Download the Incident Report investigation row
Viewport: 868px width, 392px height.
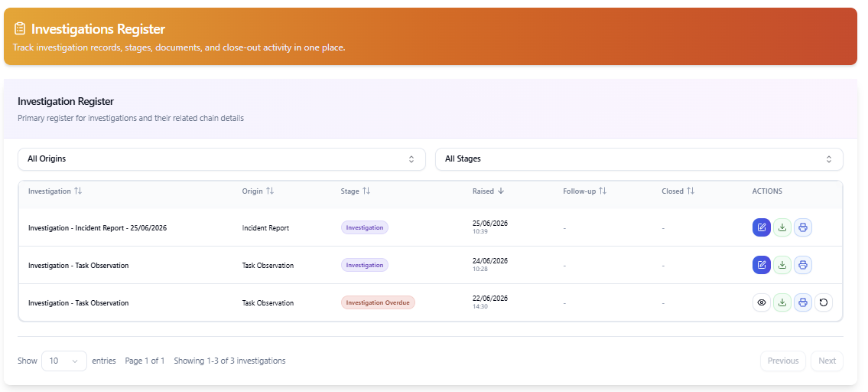[x=782, y=227]
